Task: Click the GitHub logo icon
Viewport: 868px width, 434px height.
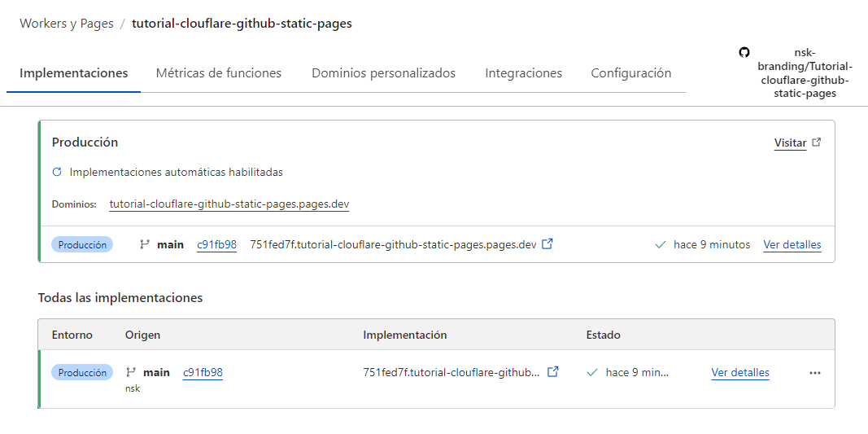Action: (744, 52)
